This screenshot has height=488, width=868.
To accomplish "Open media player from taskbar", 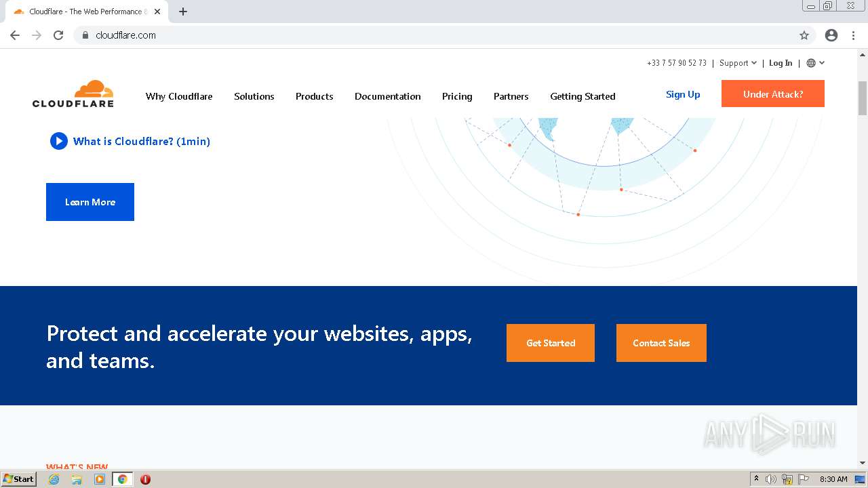I will 100,479.
